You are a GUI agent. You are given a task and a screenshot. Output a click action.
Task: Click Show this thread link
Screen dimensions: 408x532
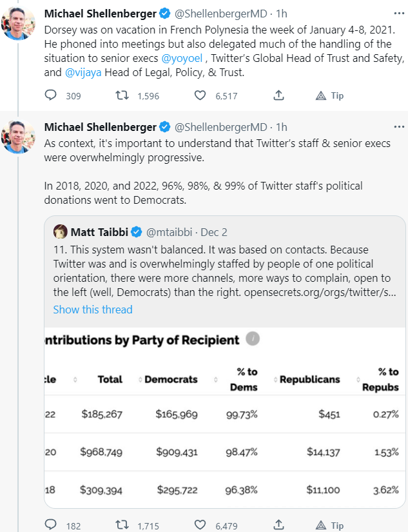[x=92, y=310]
